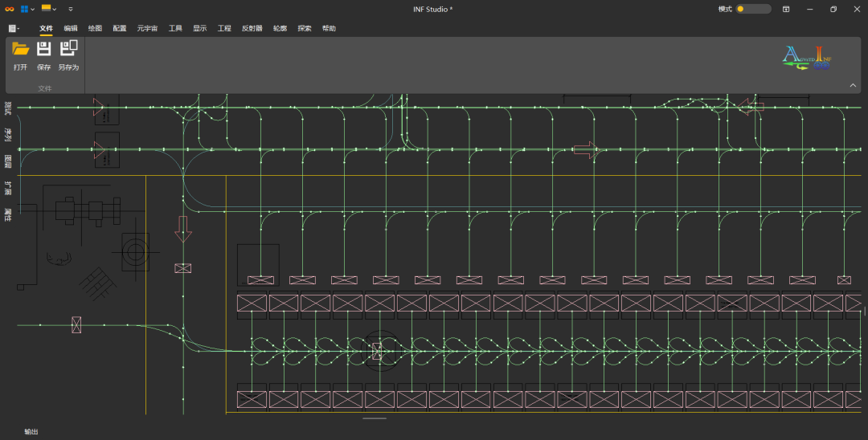868x440 pixels.
Task: Open the application menu button dropdown
Action: pos(14,28)
